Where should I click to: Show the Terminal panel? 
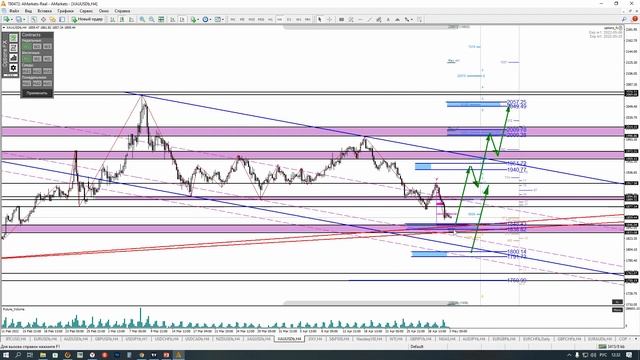click(62, 19)
